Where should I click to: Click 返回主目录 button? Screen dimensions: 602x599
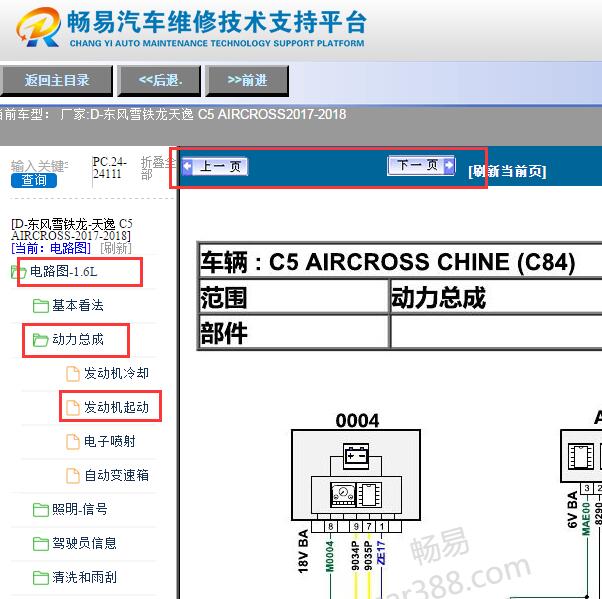click(x=56, y=80)
